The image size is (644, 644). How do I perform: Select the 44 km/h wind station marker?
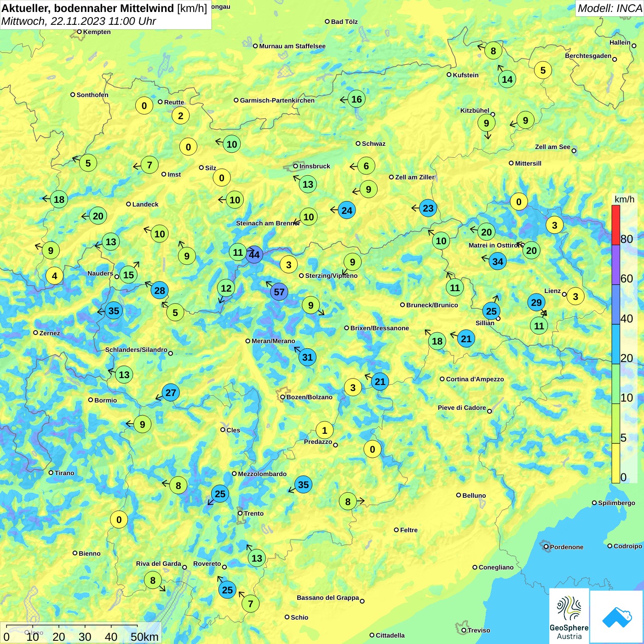tap(254, 254)
